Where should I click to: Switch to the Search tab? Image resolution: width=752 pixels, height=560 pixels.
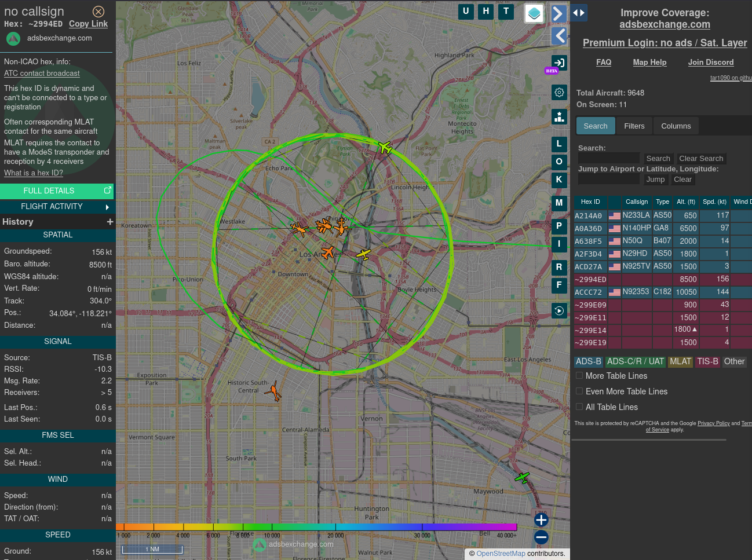[x=596, y=126]
